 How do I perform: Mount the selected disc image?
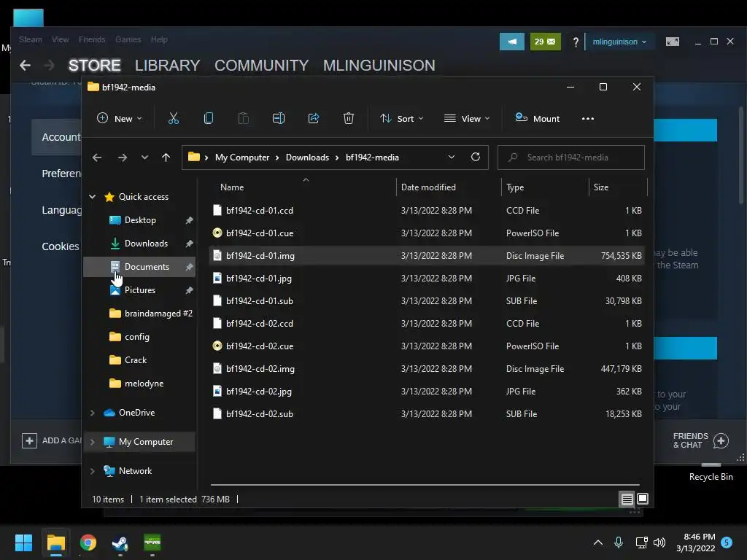(x=538, y=119)
